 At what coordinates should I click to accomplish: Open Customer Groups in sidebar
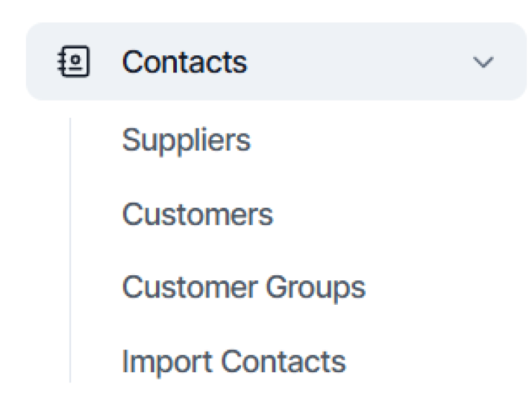(244, 288)
